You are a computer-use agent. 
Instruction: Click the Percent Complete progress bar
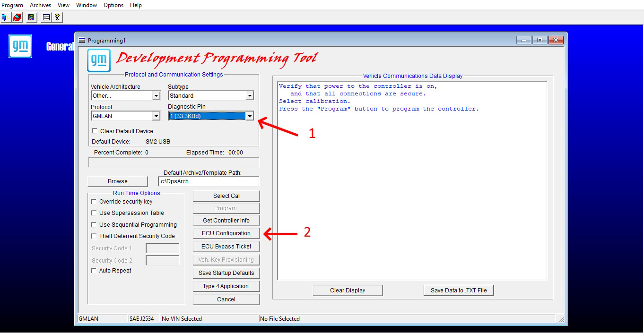point(174,162)
